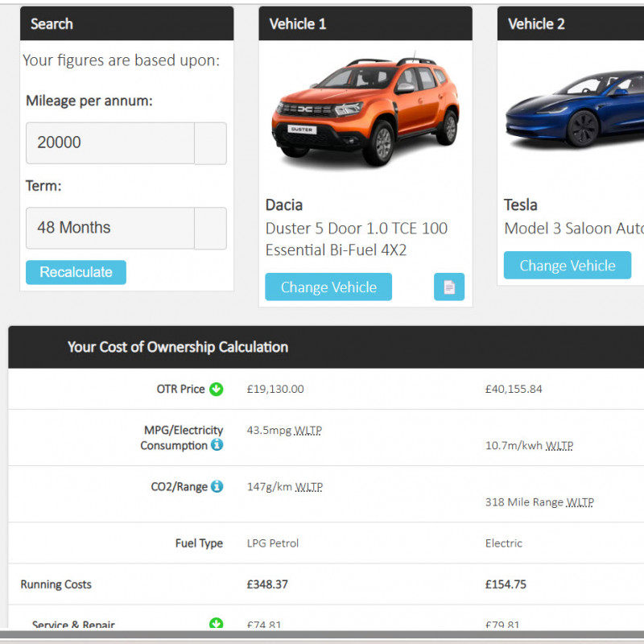
Task: Click WLTP link next to 147g/km
Action: pos(309,487)
